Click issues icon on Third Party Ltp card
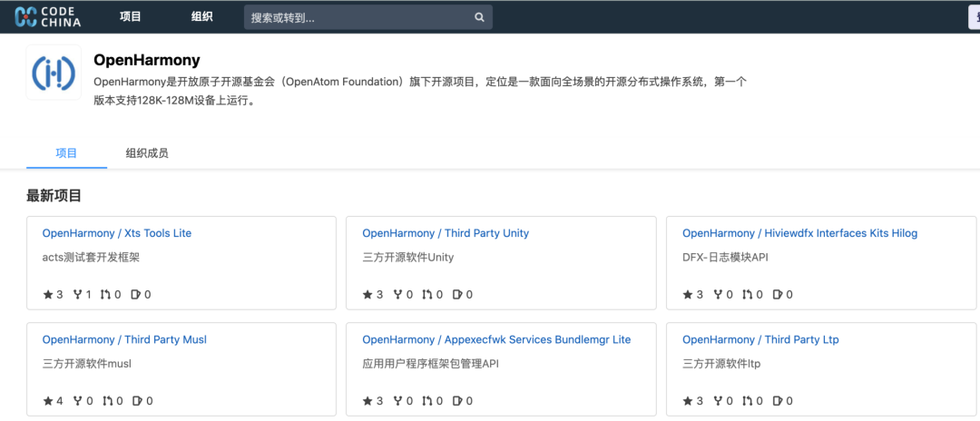 tap(778, 401)
